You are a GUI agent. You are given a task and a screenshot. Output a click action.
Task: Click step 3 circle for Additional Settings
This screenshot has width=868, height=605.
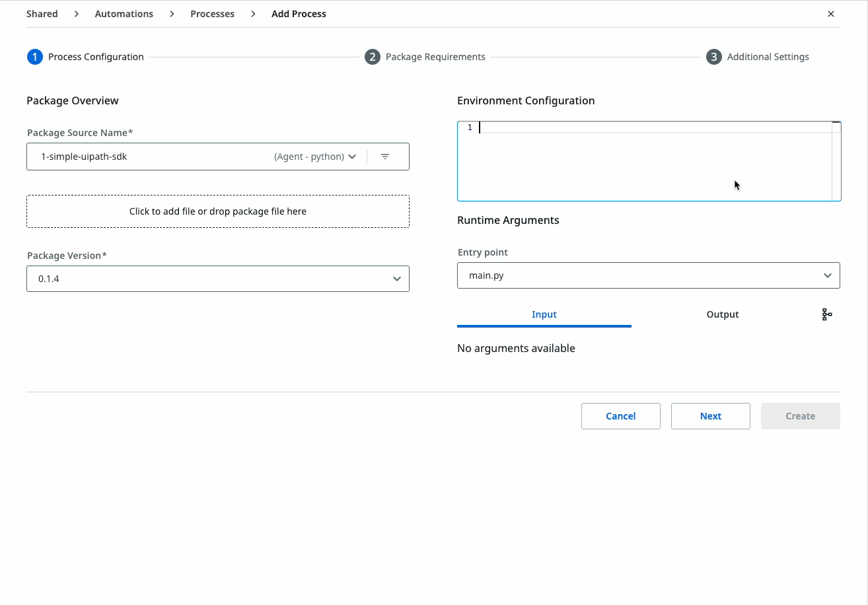pos(713,57)
